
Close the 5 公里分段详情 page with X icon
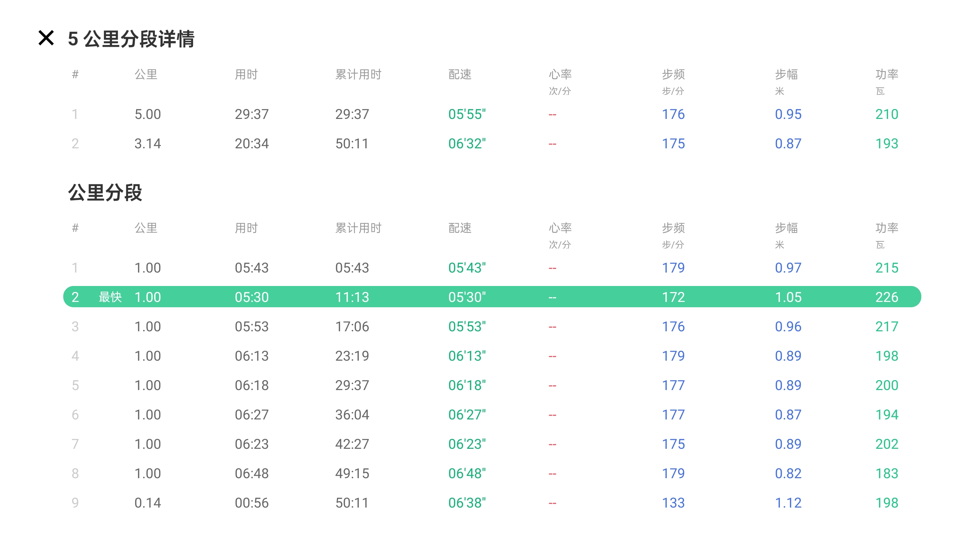46,38
